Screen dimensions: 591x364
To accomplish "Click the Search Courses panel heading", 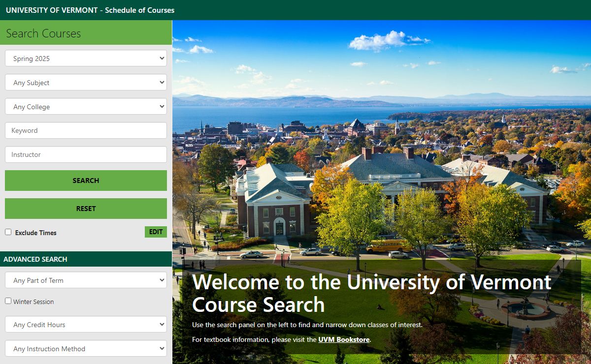I will pos(43,33).
